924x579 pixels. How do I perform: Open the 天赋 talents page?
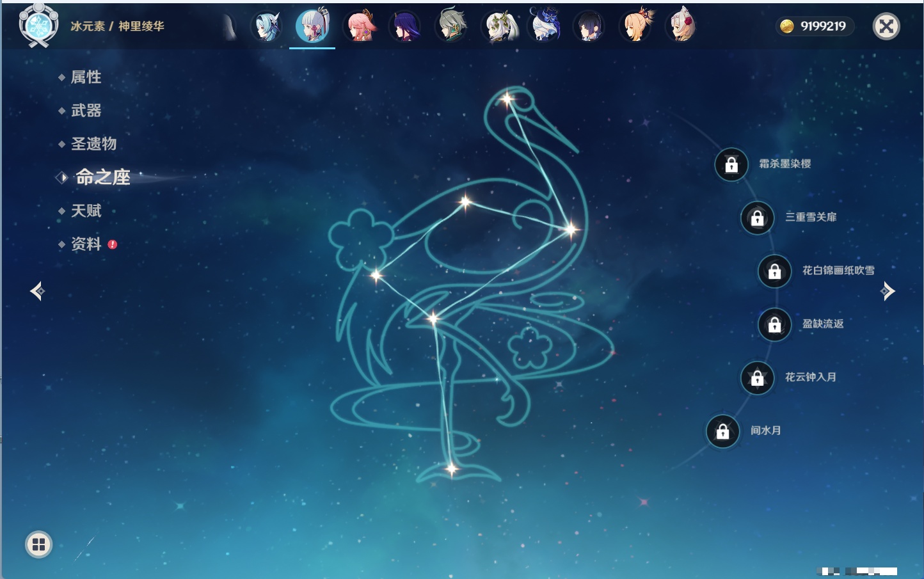(86, 210)
